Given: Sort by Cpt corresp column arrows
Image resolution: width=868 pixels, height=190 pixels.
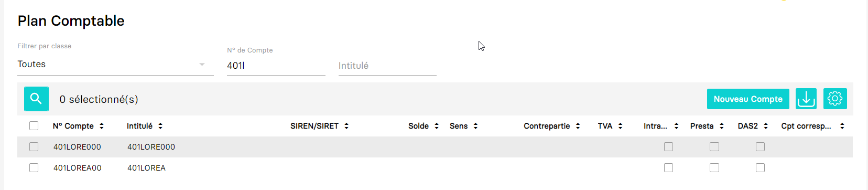Looking at the screenshot, I should 842,126.
